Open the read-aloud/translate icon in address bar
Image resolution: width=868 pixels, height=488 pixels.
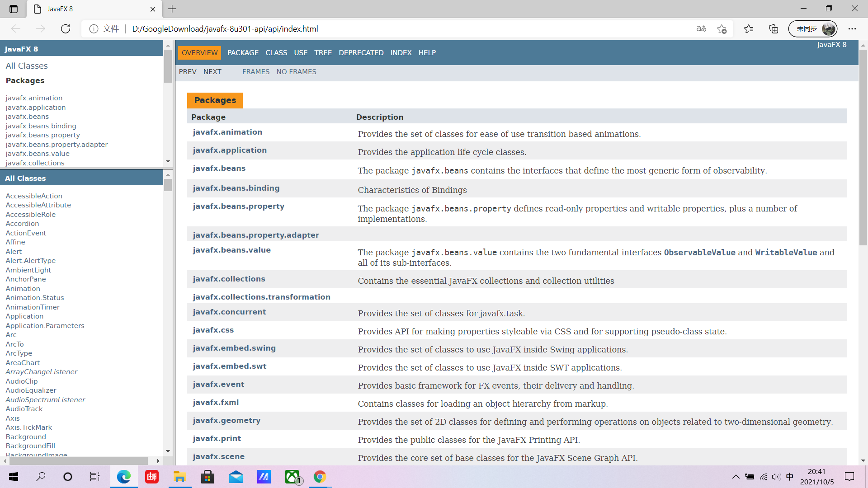[701, 29]
